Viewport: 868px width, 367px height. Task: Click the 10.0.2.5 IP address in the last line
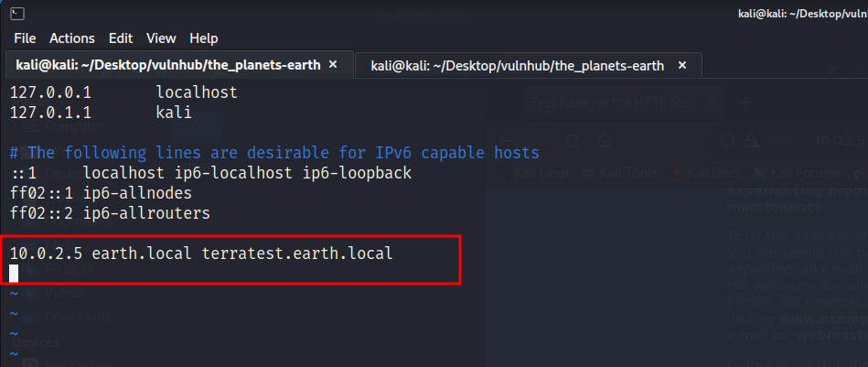click(47, 253)
